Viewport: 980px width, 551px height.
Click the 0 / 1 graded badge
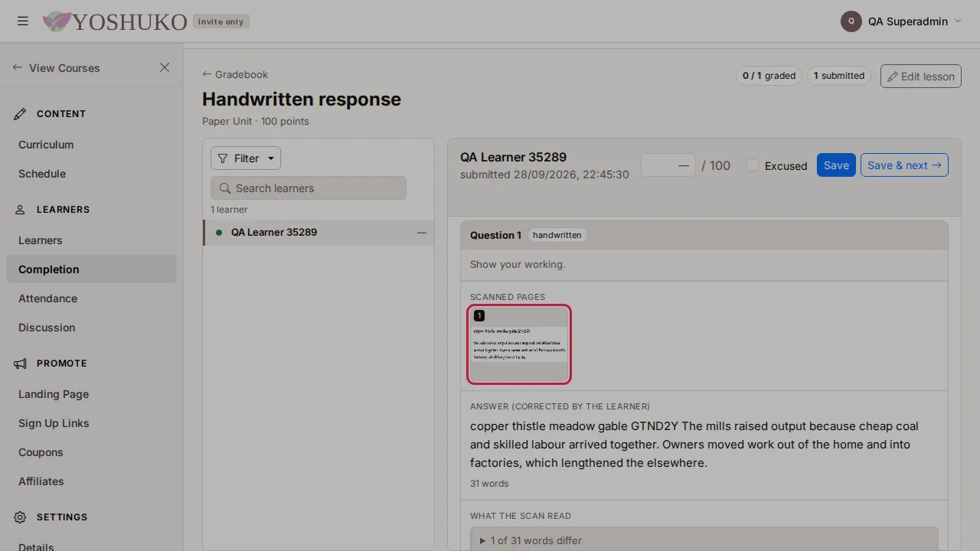click(x=769, y=76)
